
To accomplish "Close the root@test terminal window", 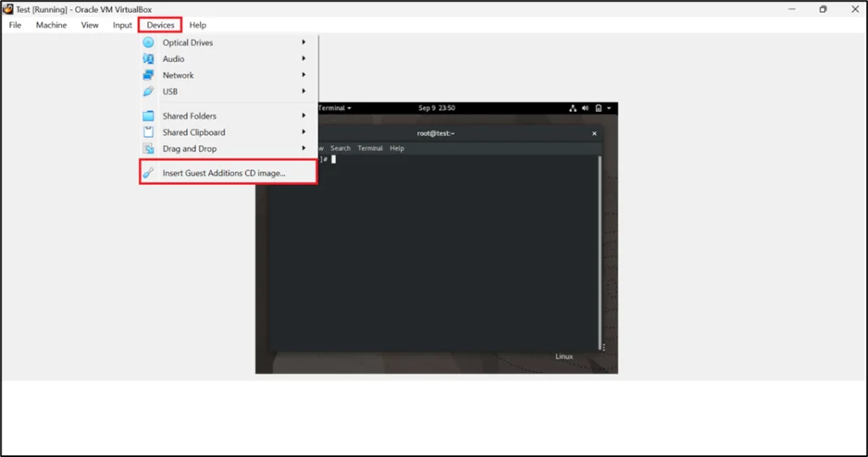I will point(594,133).
